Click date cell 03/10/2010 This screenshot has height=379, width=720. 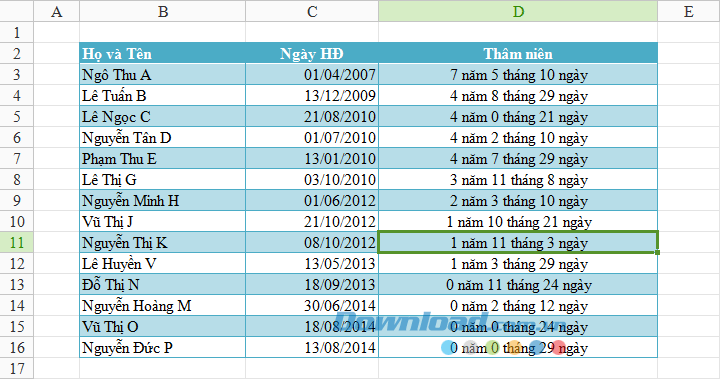pyautogui.click(x=312, y=180)
